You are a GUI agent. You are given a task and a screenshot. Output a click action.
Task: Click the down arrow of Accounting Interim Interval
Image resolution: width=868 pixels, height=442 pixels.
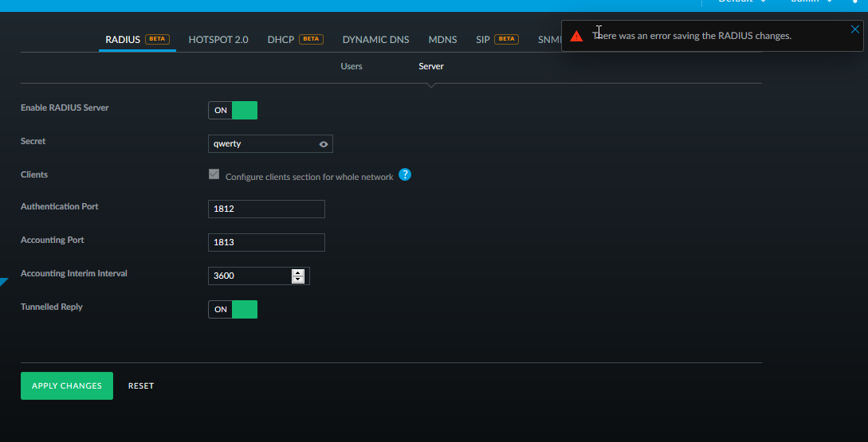(298, 280)
